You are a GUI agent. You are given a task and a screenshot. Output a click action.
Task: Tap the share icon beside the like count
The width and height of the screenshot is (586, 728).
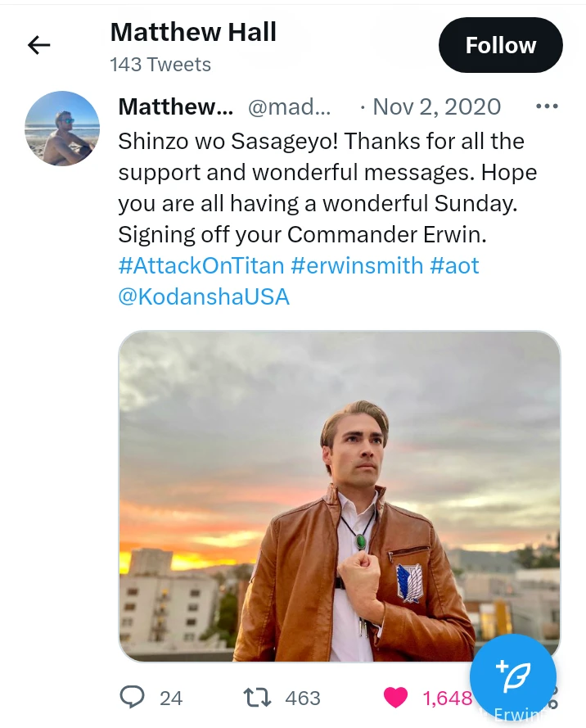coord(553,699)
